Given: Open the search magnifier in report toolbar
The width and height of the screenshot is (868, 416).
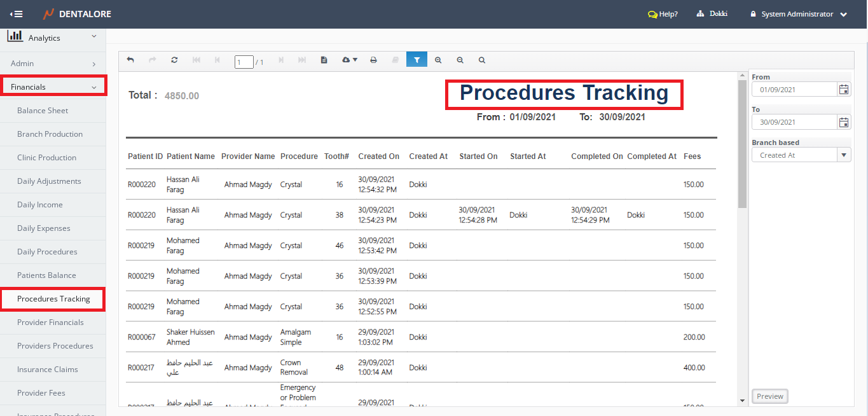Looking at the screenshot, I should [x=482, y=60].
